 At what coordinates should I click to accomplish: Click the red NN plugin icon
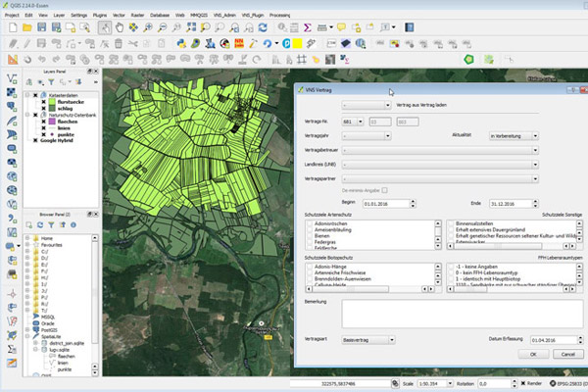click(x=239, y=43)
